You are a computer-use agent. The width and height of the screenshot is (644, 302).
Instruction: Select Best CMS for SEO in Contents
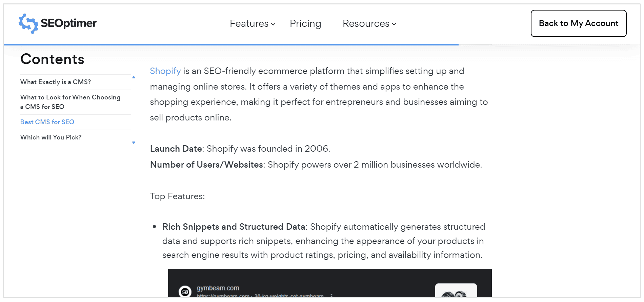point(47,122)
